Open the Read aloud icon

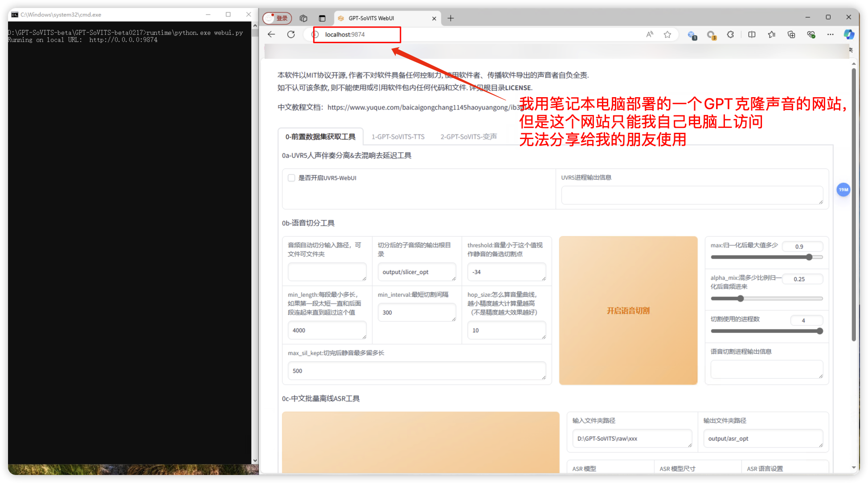pos(650,34)
